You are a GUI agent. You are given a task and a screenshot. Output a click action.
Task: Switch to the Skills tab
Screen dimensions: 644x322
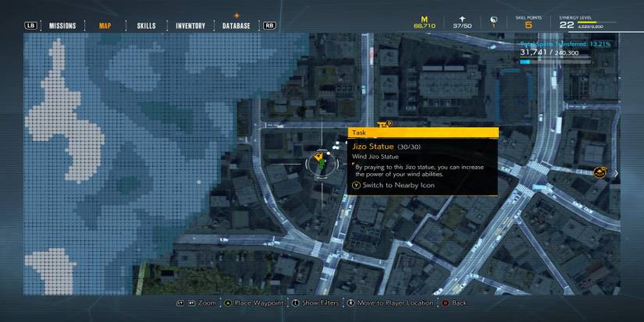146,26
